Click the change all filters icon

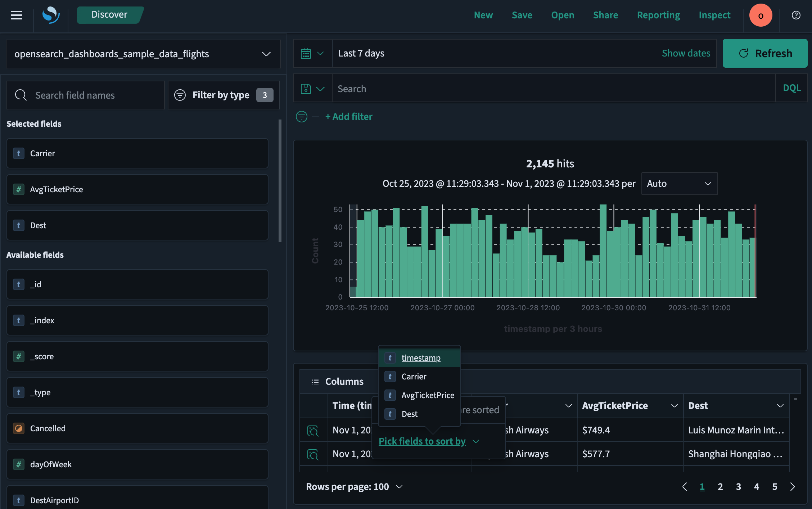click(x=302, y=117)
